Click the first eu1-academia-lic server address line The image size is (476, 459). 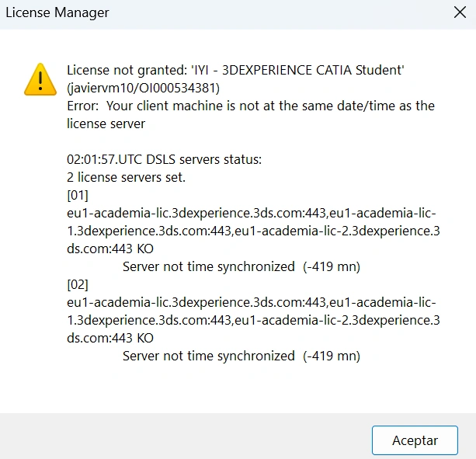[252, 213]
